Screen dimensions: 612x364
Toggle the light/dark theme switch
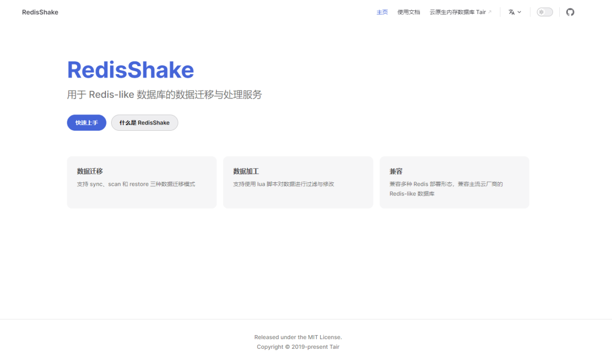tap(545, 12)
